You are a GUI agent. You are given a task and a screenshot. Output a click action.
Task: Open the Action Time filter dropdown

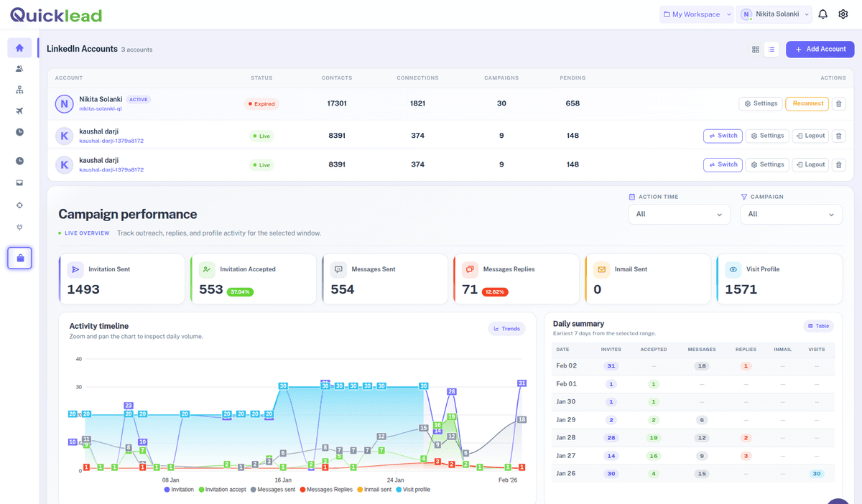(x=679, y=214)
